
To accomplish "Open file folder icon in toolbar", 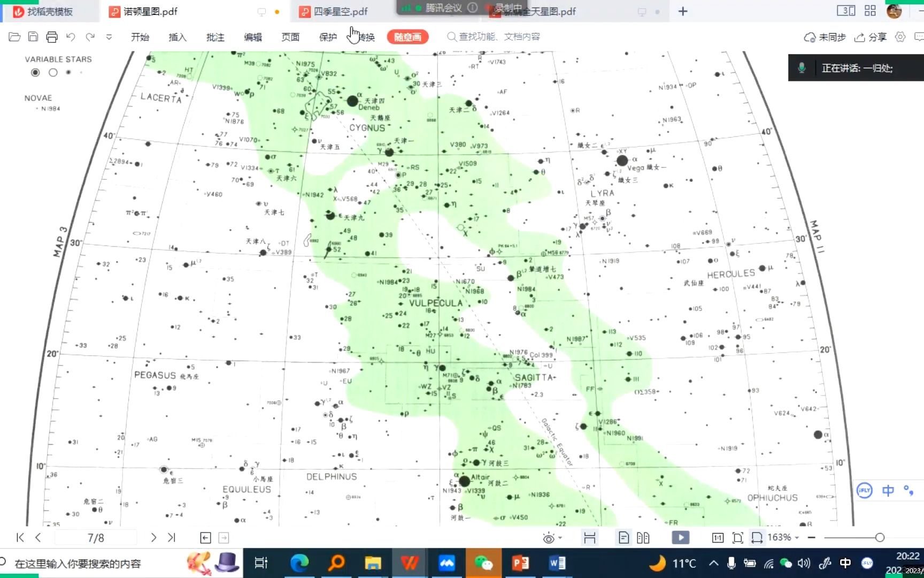I will (x=14, y=37).
